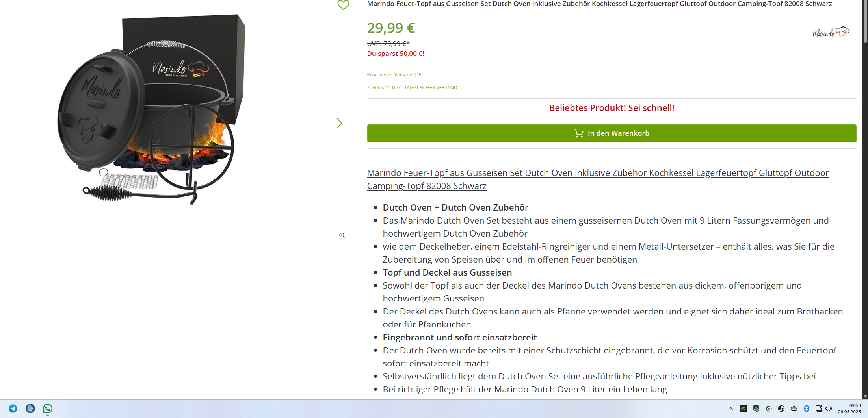Open network connection tray icon
Viewport: 868px width, 418px height.
coord(819,409)
